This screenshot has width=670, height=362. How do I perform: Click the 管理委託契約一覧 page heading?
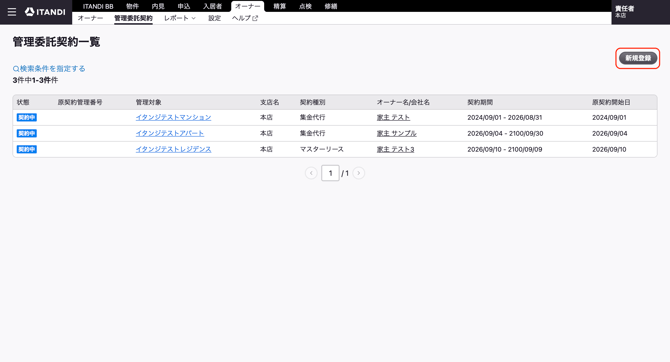(x=56, y=42)
